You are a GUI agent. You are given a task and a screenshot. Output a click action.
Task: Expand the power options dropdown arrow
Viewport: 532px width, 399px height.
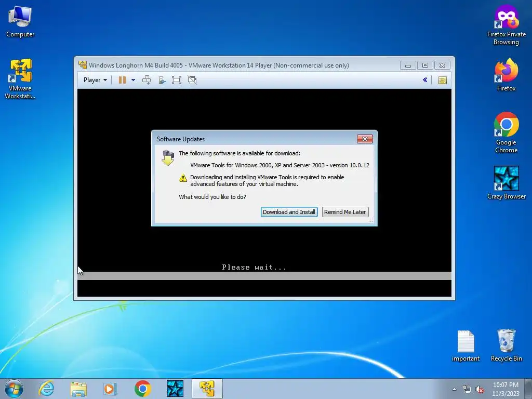click(133, 80)
